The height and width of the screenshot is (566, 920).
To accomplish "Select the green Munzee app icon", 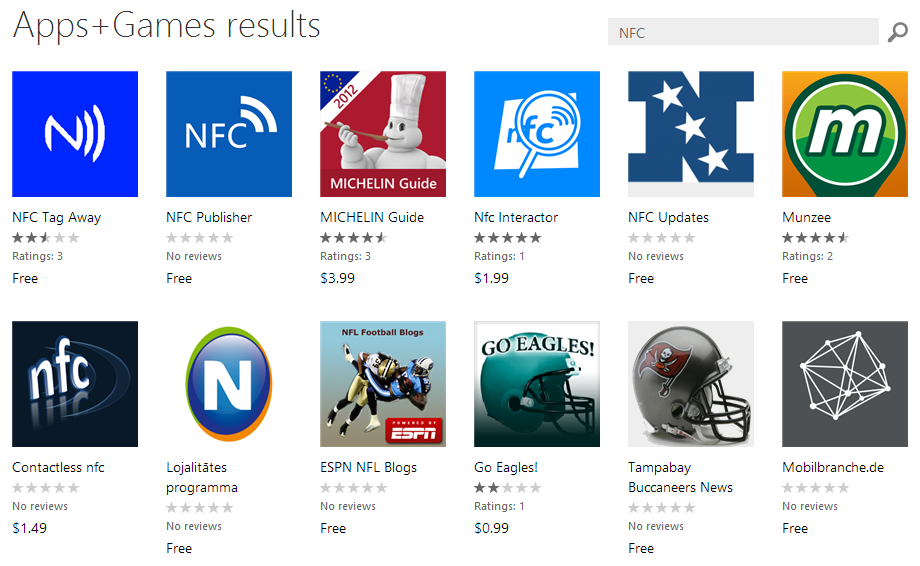I will [845, 134].
